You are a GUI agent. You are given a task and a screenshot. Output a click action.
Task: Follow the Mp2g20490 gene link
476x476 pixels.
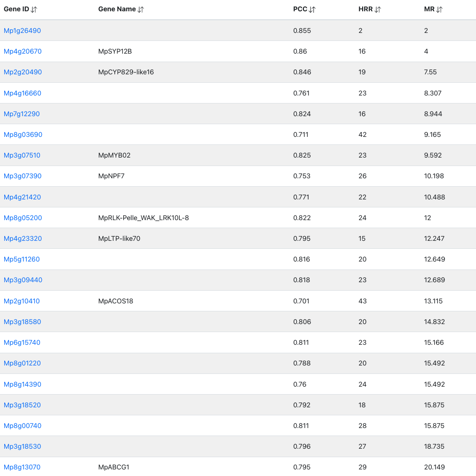23,72
